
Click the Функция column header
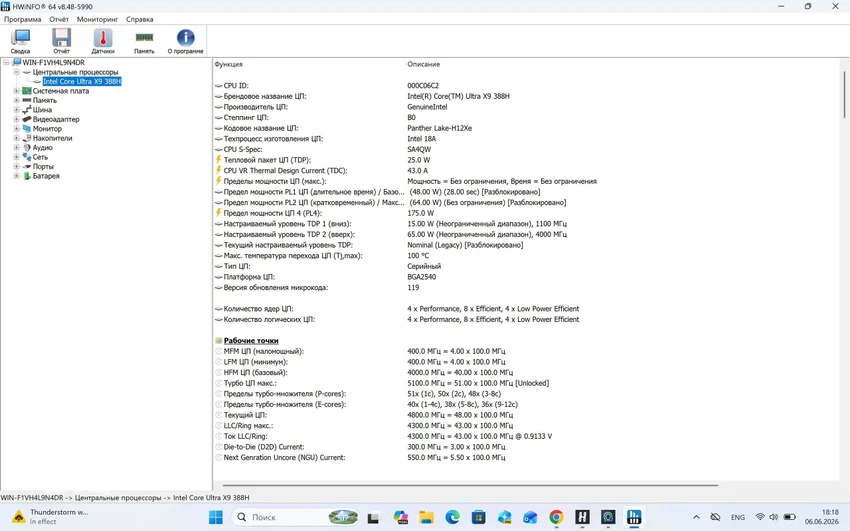click(228, 64)
